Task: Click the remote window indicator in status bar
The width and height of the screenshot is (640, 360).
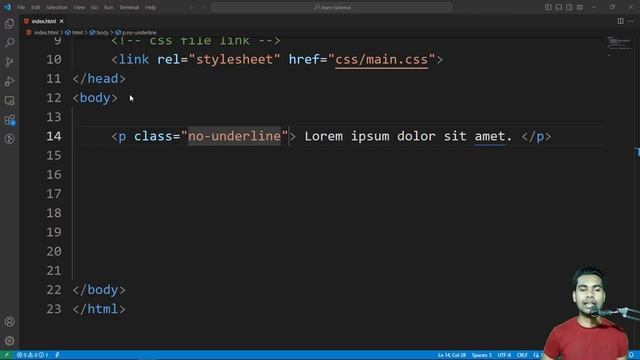Action: (6, 355)
